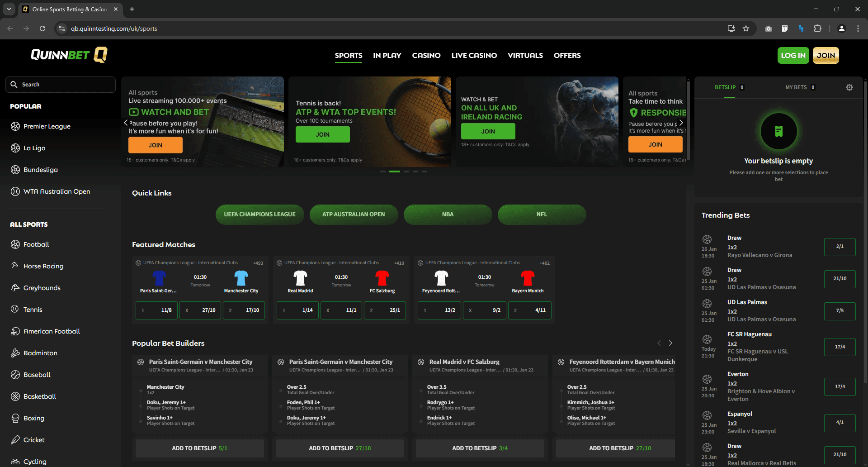The width and height of the screenshot is (868, 467).
Task: Select Real Madrid v Salzburg draw 11/1
Action: click(x=341, y=310)
